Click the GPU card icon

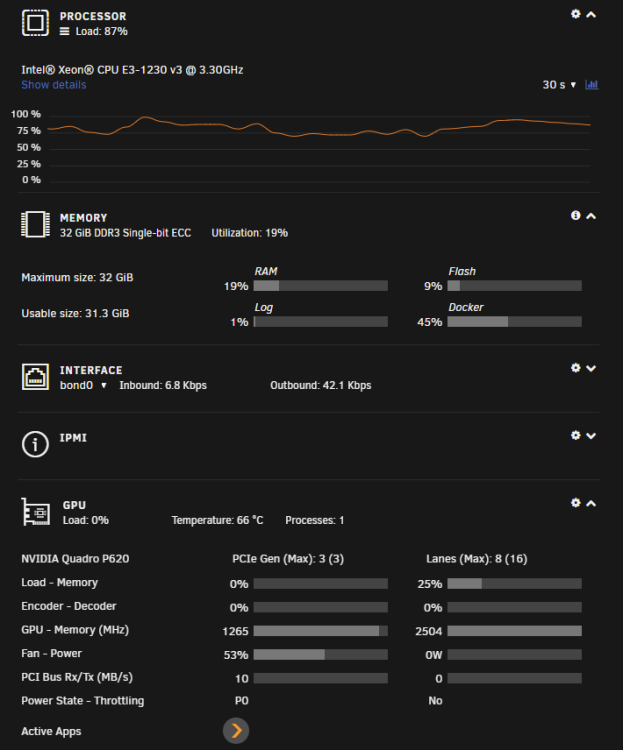coord(36,512)
